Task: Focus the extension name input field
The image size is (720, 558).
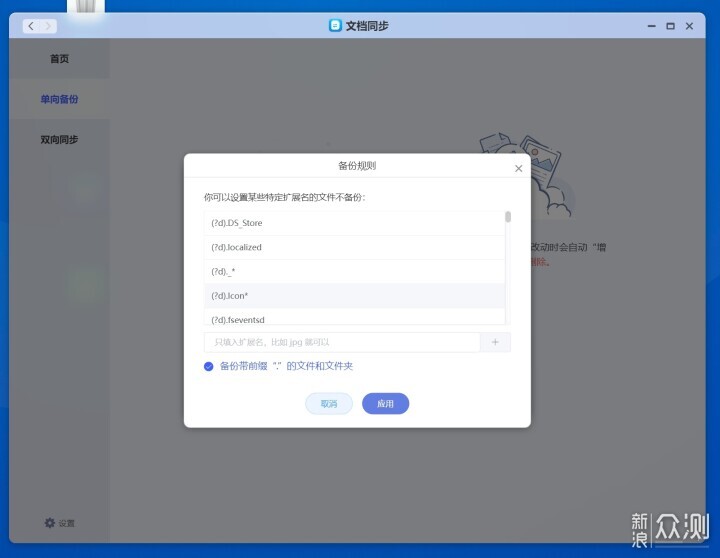Action: (342, 342)
